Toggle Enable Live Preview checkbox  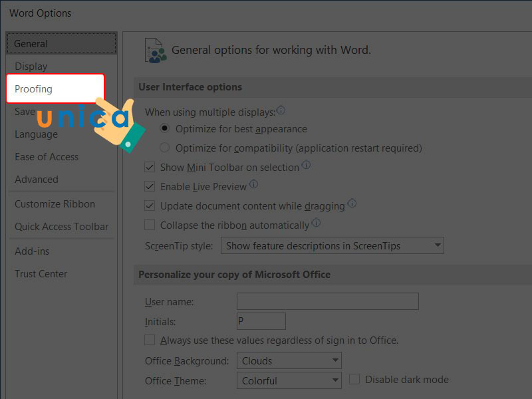point(150,186)
